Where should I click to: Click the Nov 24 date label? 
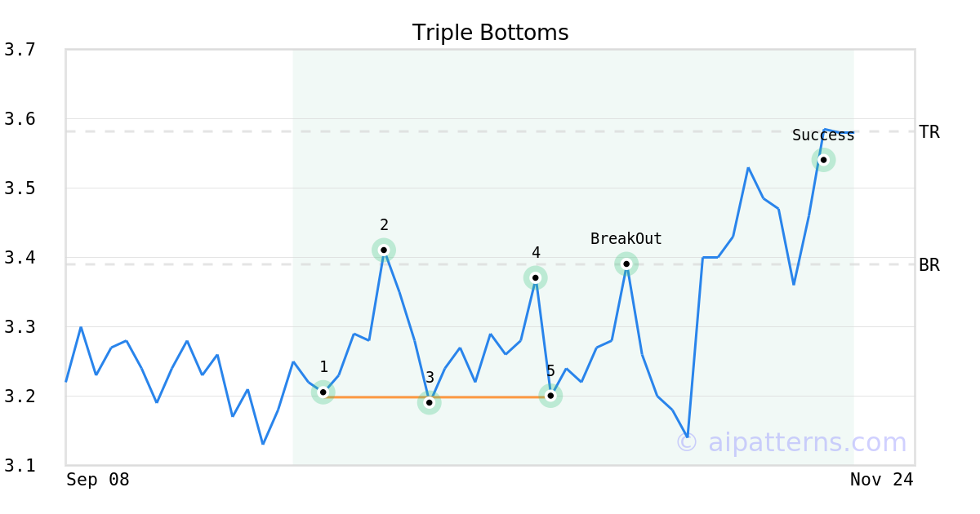(881, 480)
